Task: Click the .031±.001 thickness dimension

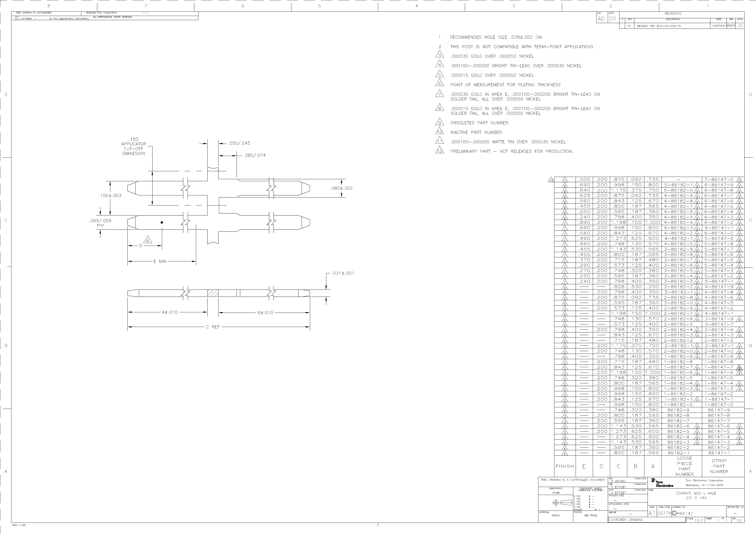Action: (x=343, y=273)
